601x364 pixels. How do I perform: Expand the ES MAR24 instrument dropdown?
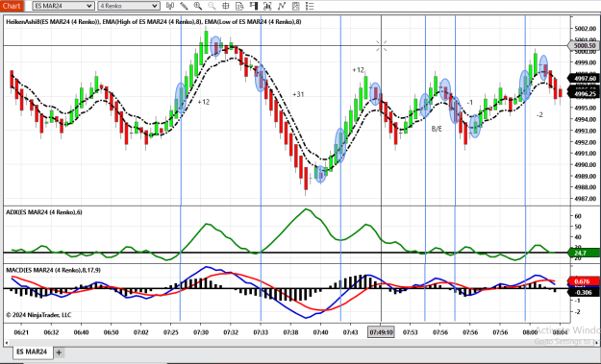[x=63, y=6]
